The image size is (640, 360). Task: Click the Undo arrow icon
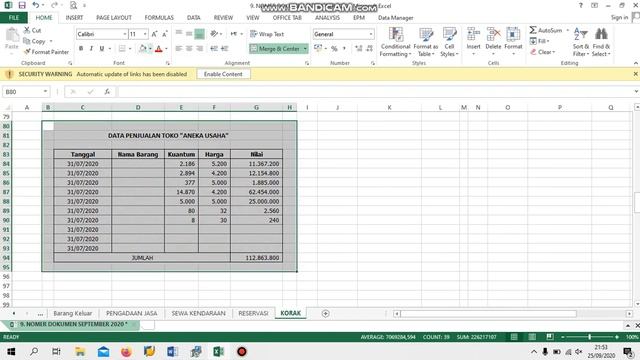pos(36,5)
